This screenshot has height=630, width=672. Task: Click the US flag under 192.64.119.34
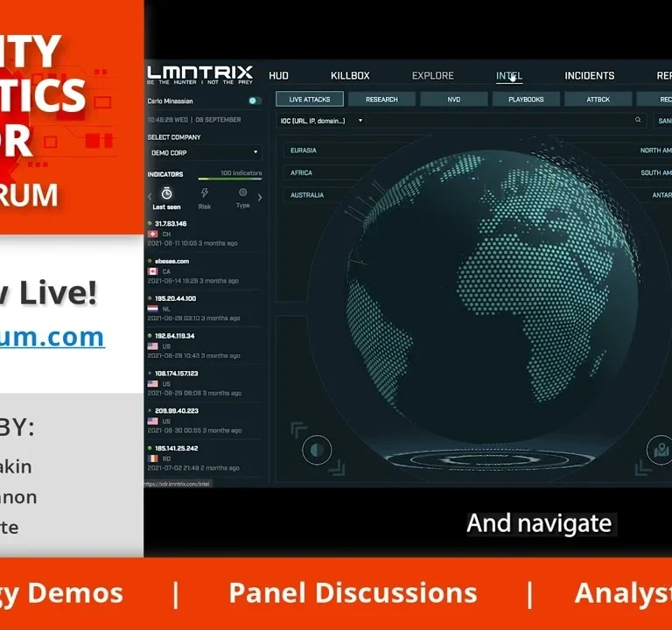152,346
